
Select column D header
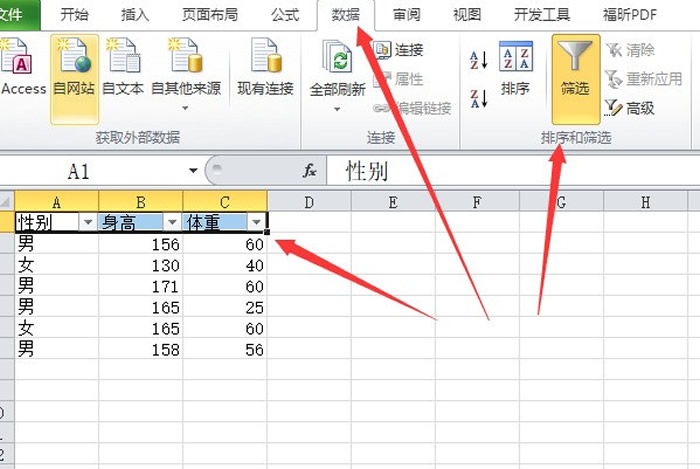pos(309,202)
